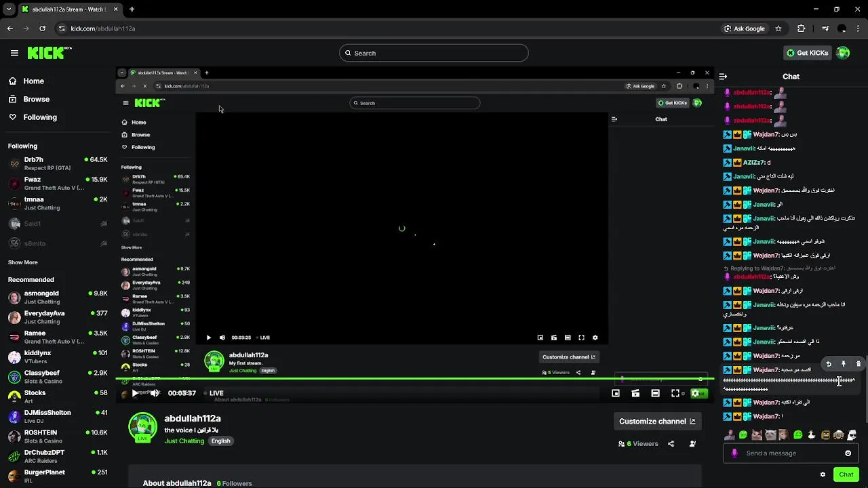
Task: Send the white goose emote in chat
Action: pyautogui.click(x=811, y=435)
